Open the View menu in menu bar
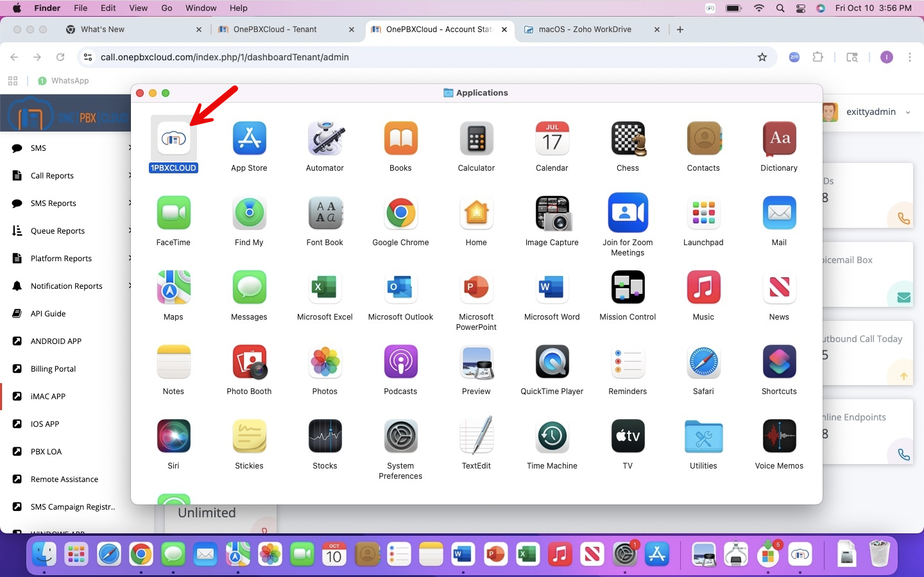 tap(138, 8)
